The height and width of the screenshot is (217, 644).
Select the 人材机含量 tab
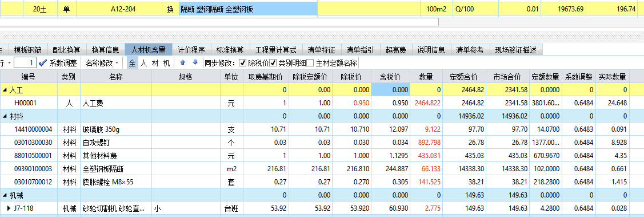point(148,50)
